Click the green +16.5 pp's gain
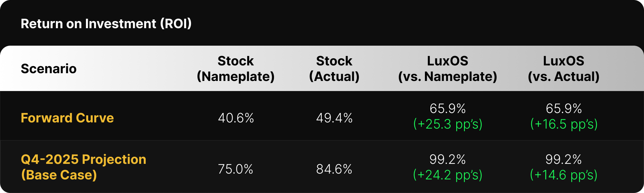This screenshot has width=644, height=193. coord(564,124)
